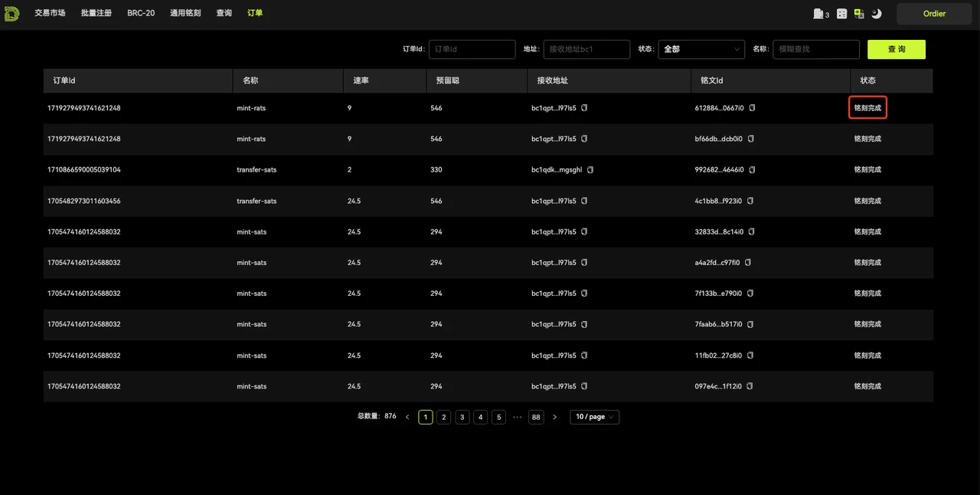Go to page 3
980x495 pixels.
(x=462, y=417)
